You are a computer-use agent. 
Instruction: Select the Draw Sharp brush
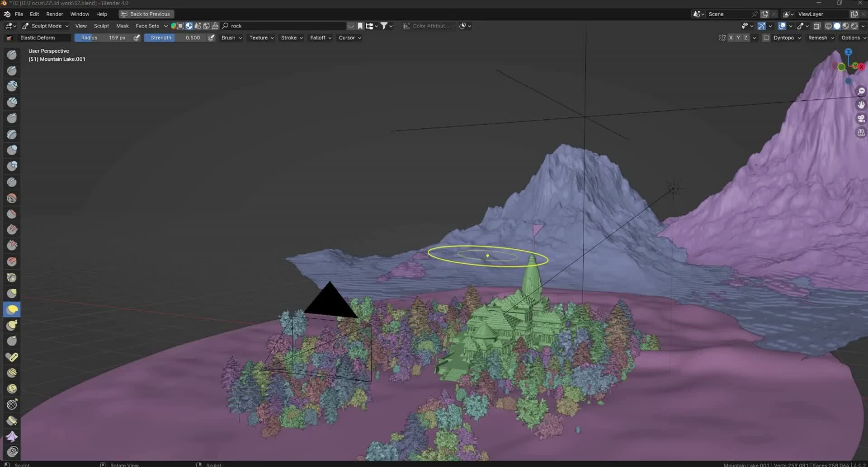point(12,70)
